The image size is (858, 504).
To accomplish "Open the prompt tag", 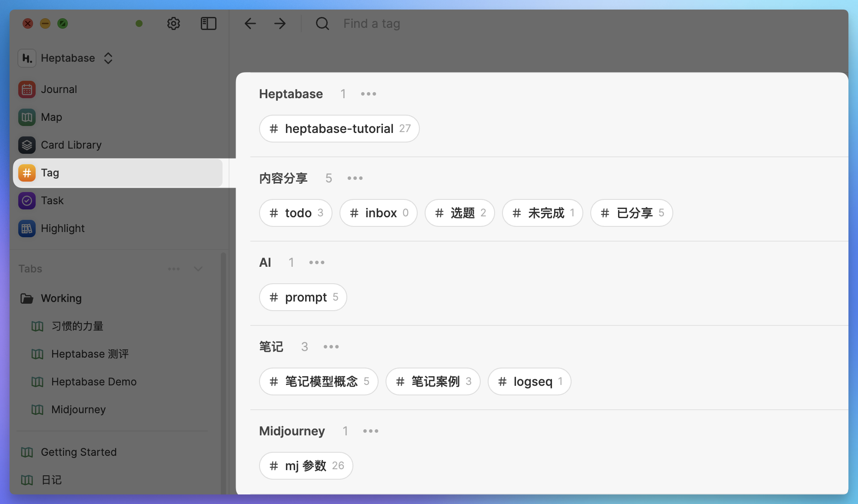I will pyautogui.click(x=303, y=297).
